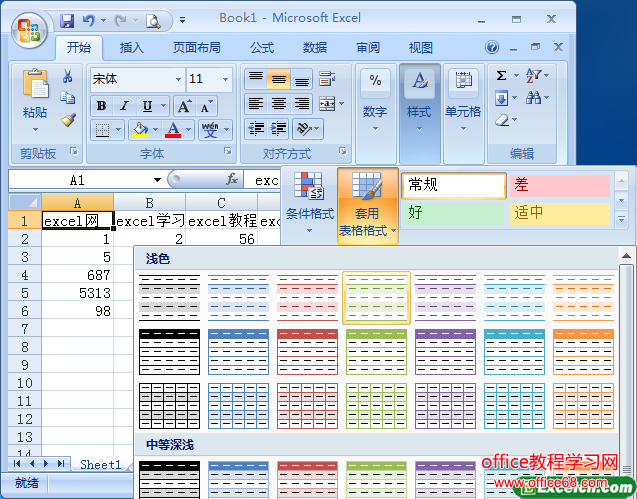Click the 套用表格格式 button
The image size is (637, 499).
tap(367, 206)
